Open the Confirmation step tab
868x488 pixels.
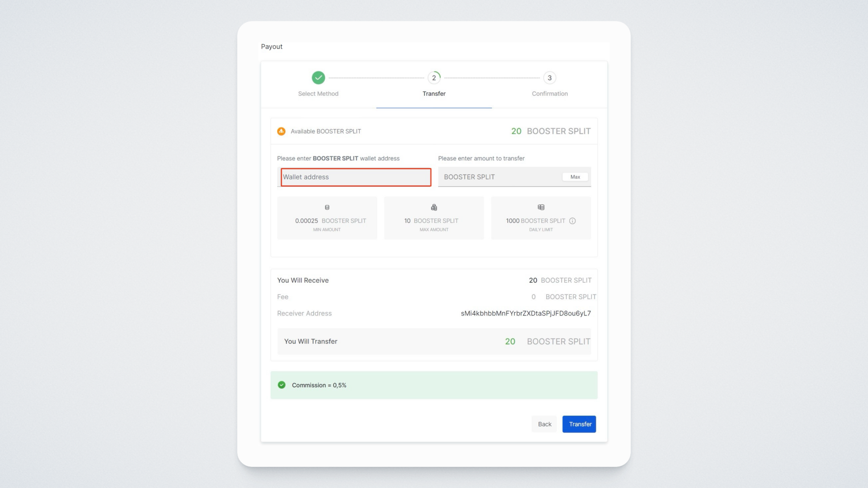[x=549, y=94]
